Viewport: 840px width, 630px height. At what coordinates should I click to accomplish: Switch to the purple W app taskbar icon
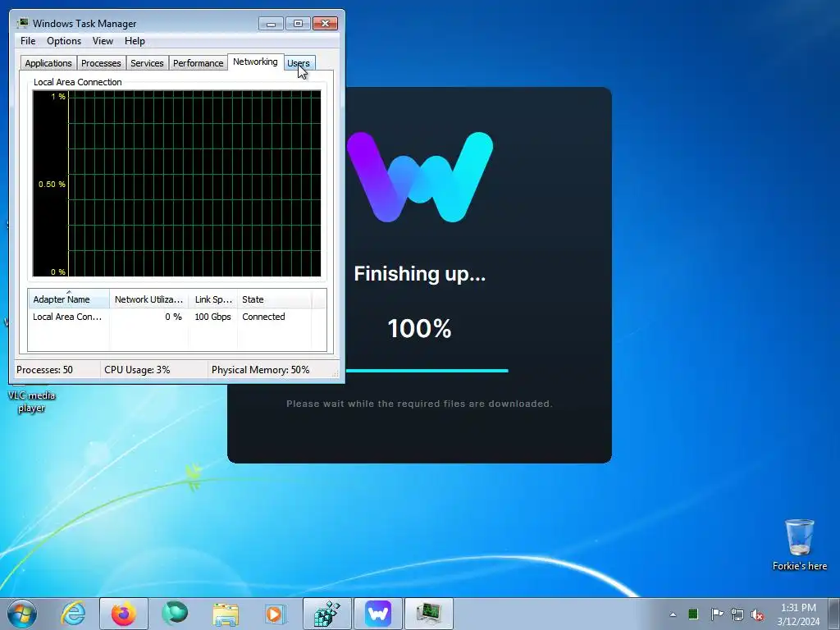click(x=377, y=614)
